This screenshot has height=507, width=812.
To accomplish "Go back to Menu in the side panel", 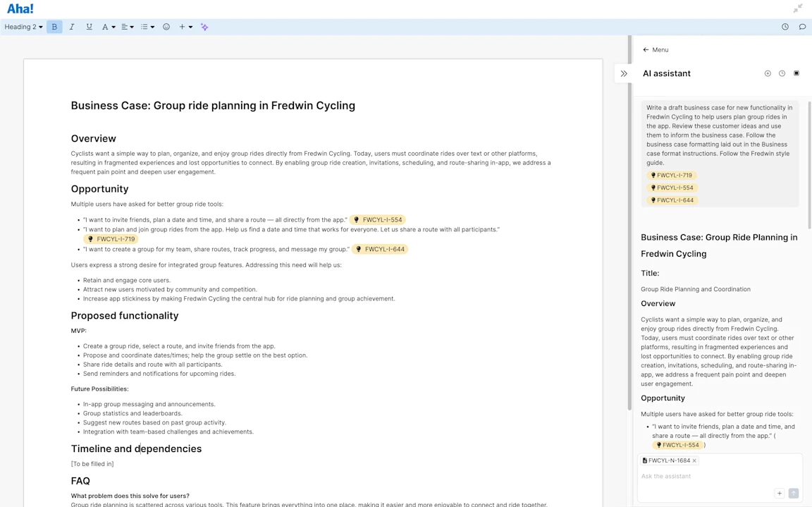I will (x=656, y=50).
